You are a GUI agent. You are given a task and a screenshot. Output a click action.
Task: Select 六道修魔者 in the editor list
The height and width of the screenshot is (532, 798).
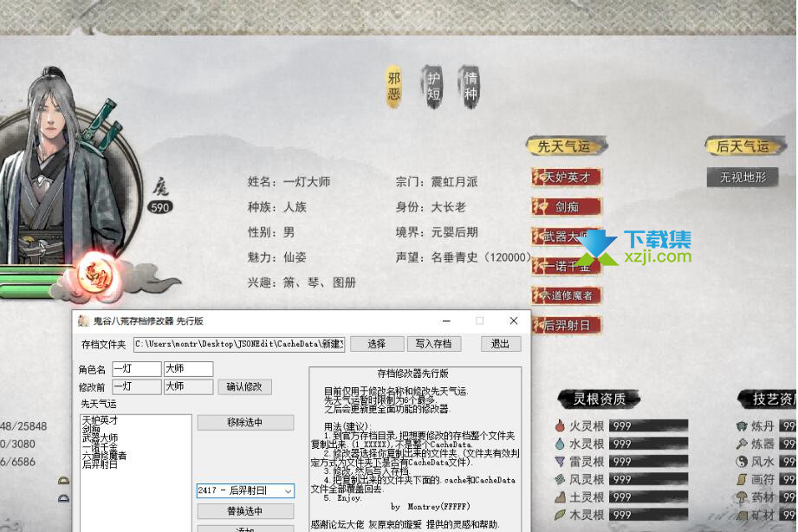[104, 456]
